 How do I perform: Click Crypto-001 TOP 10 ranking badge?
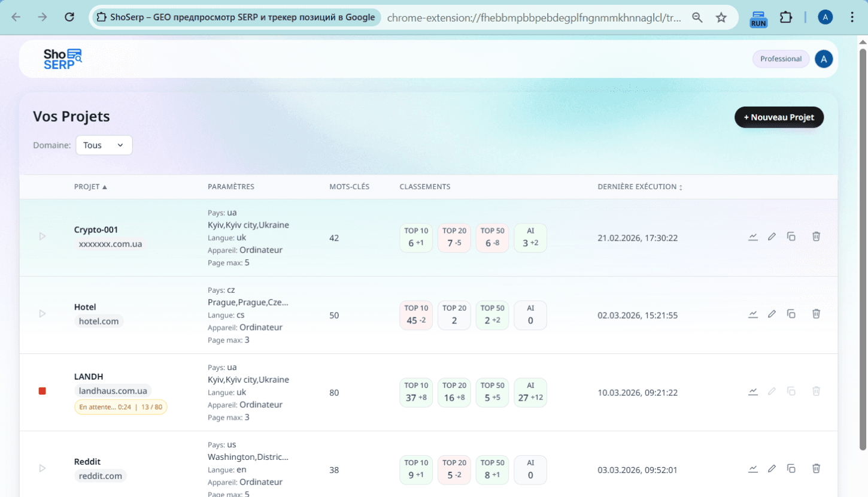416,238
